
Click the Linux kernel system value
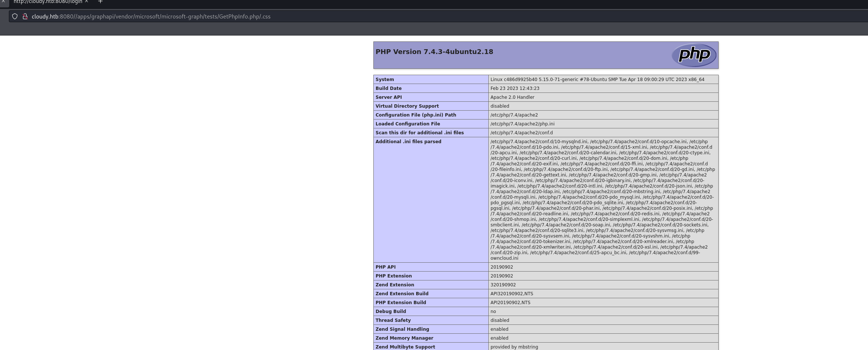(597, 80)
